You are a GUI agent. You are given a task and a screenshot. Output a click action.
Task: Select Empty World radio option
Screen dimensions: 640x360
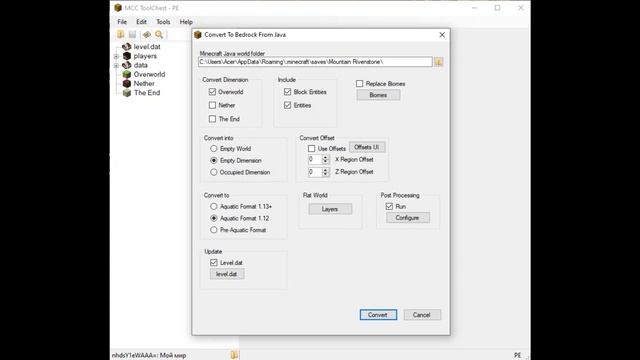tap(213, 149)
